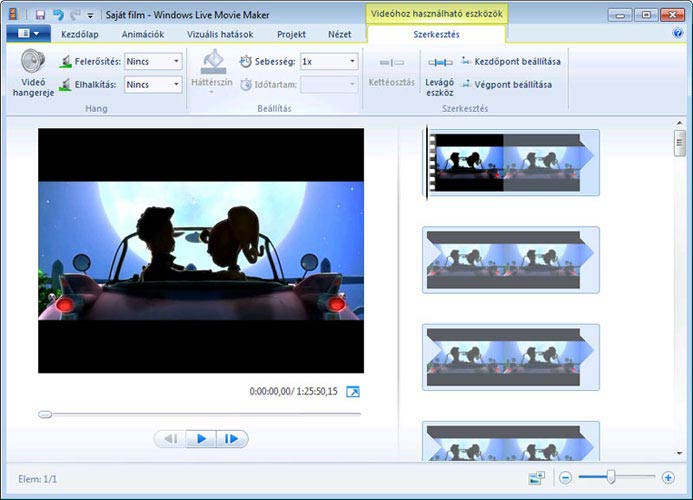
Task: Play the video in preview
Action: coord(201,438)
